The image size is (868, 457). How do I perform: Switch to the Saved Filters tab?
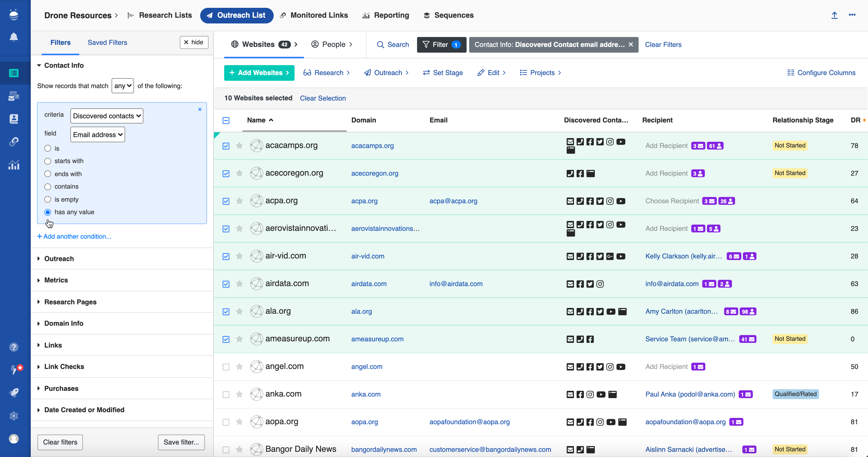[107, 42]
